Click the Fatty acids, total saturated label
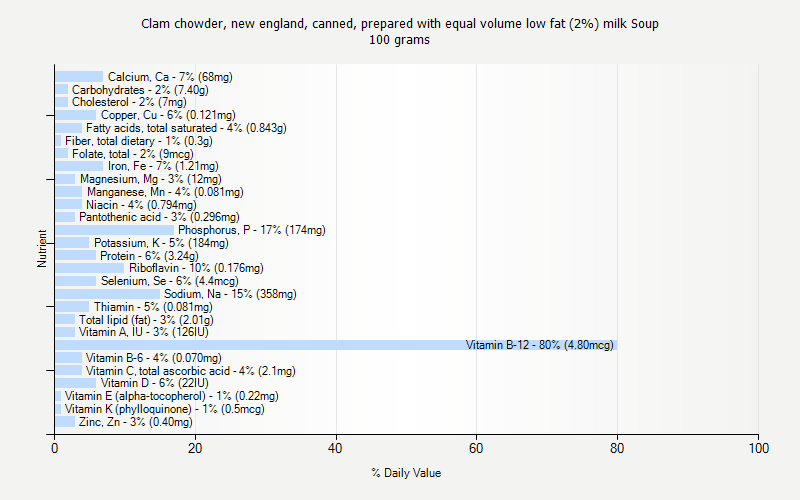Viewport: 800px width, 500px height. point(186,128)
